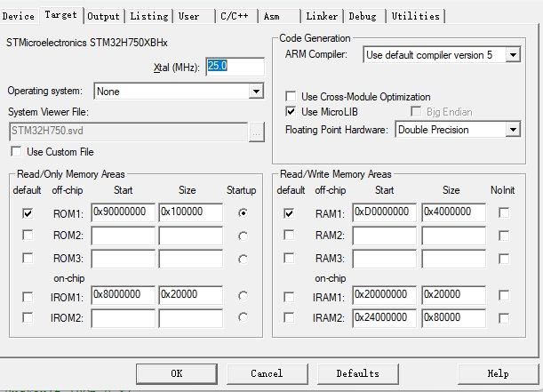Uncheck the RAM1 default checkbox
Screen dimensions: 543x392
point(289,213)
